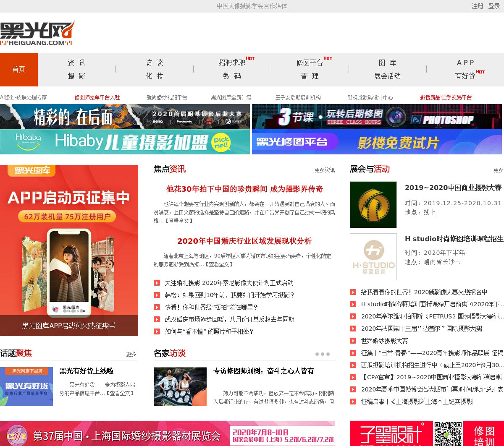Open title H studio时尚修图培训课程招生

[x=454, y=239]
